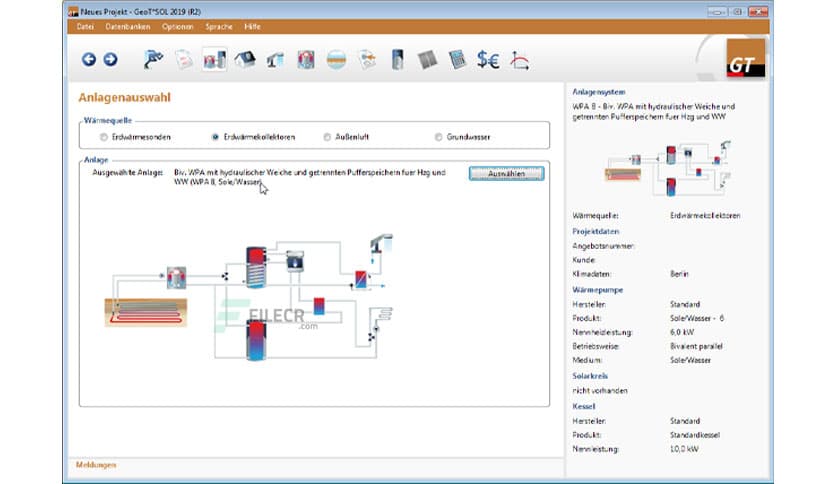Open the building house icon
Viewport: 836px width, 484px height.
245,59
